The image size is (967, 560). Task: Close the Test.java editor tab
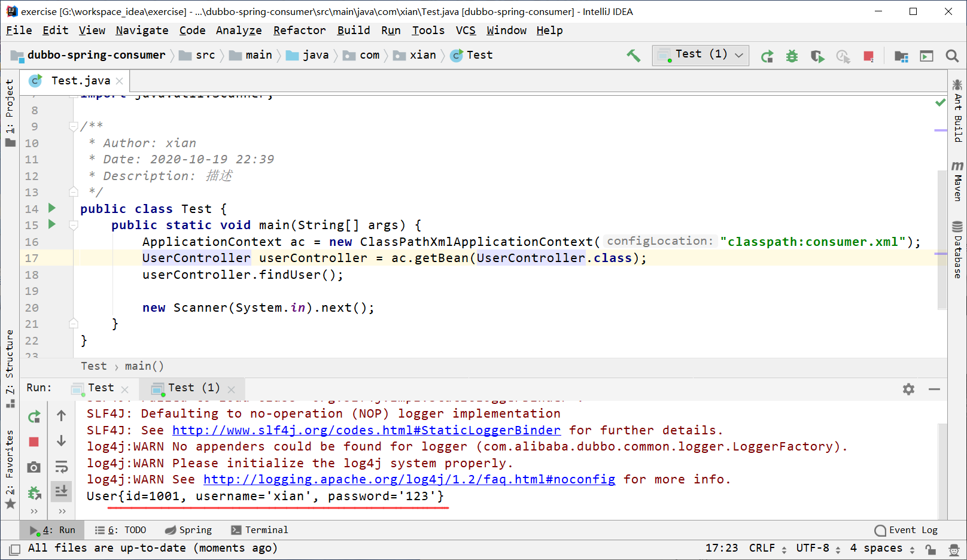120,81
